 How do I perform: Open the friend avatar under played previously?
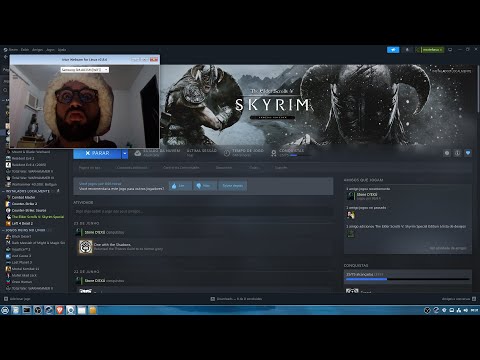click(351, 215)
